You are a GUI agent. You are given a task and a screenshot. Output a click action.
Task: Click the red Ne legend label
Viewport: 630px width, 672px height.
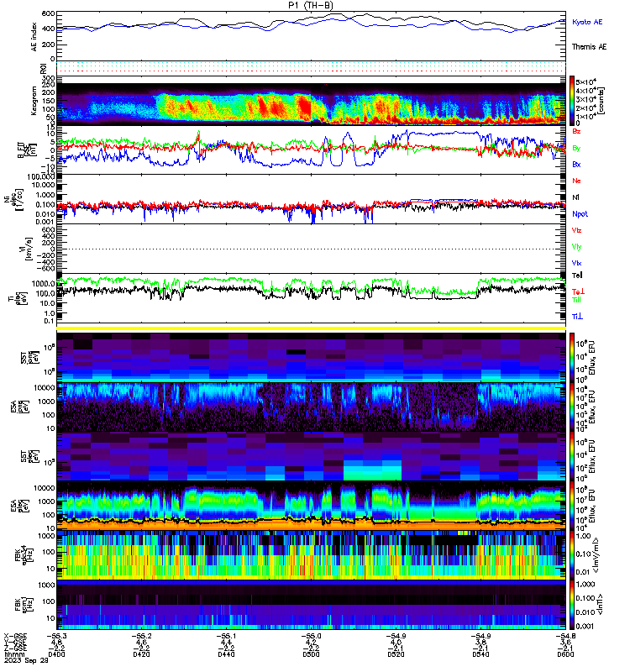(x=576, y=181)
